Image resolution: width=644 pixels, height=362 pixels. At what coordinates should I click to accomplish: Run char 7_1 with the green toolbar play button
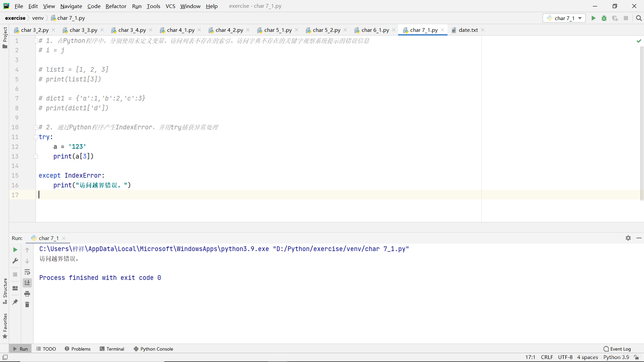593,18
